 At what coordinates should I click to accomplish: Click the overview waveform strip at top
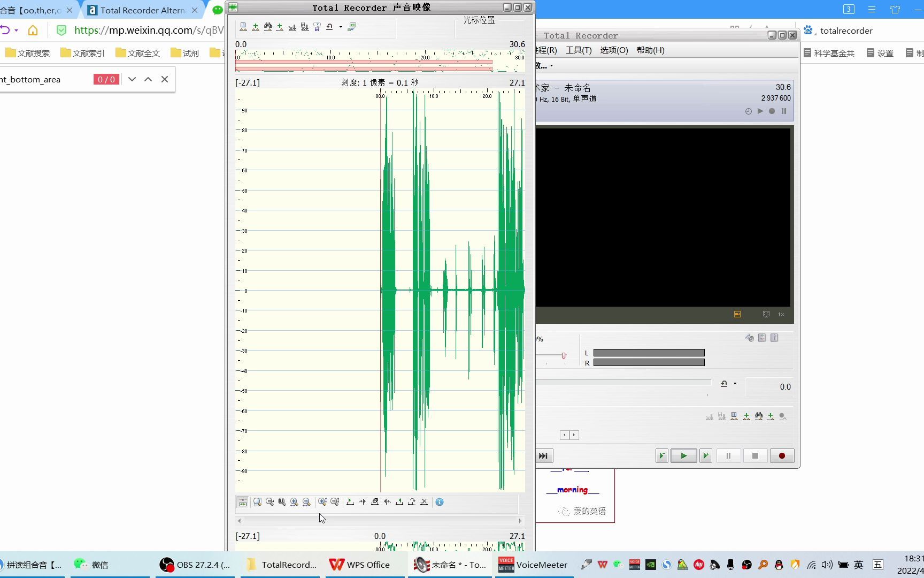pos(380,61)
